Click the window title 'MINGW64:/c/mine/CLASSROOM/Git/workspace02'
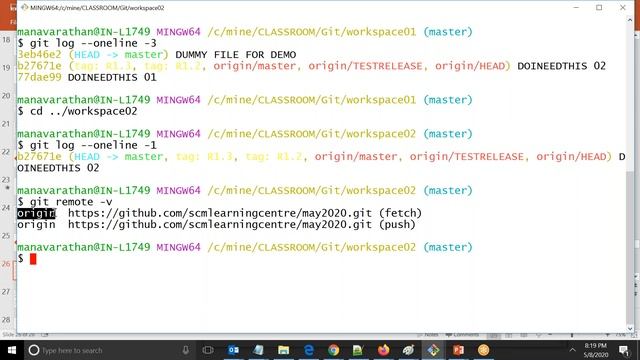640x360 pixels. coord(97,8)
